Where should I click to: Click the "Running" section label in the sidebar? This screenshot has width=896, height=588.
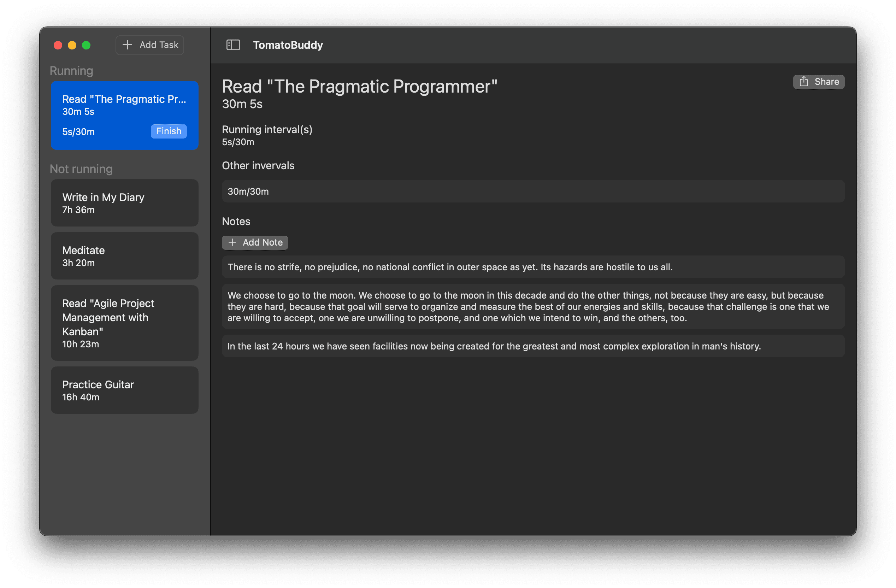pos(71,71)
